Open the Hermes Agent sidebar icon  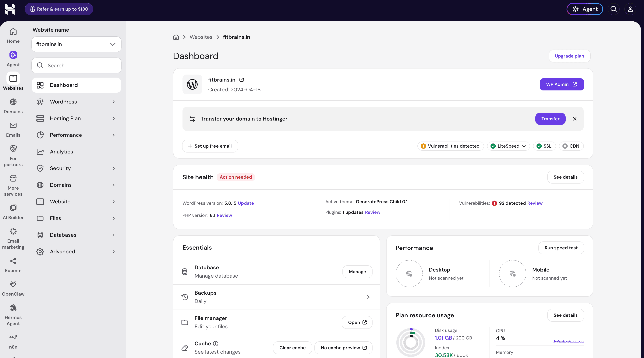pyautogui.click(x=13, y=308)
